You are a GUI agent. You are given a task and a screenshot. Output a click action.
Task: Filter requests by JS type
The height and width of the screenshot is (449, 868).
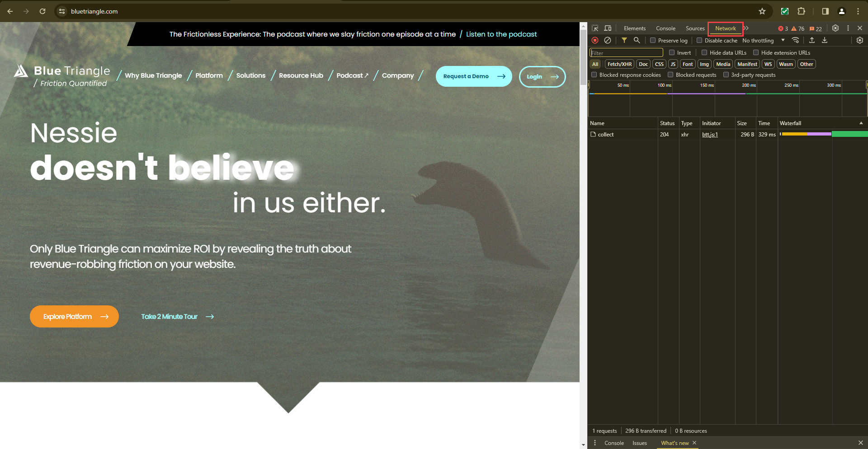673,64
